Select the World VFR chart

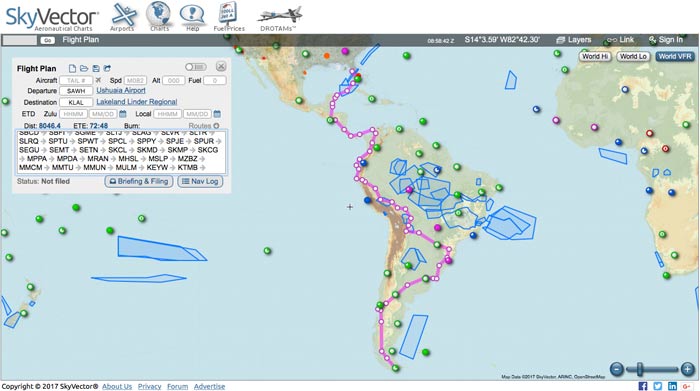pyautogui.click(x=675, y=57)
